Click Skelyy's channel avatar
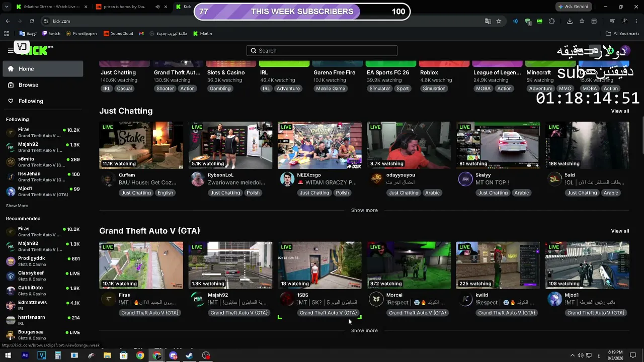Image resolution: width=644 pixels, height=362 pixels. 465,179
